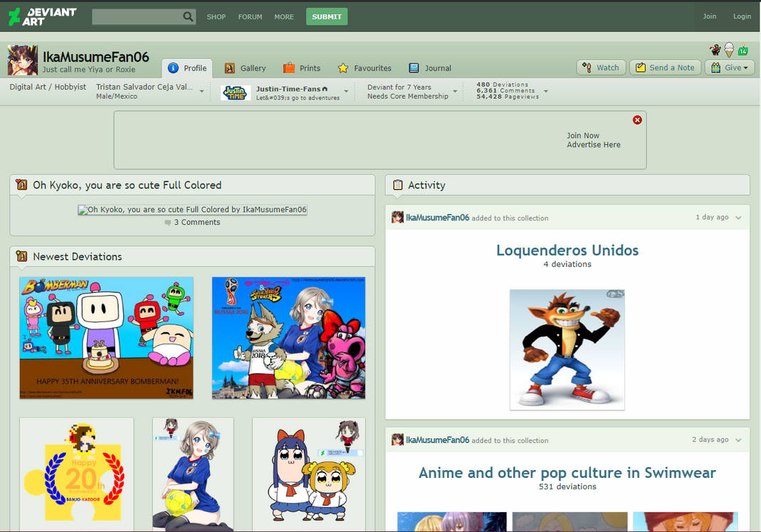The height and width of the screenshot is (532, 761).
Task: Expand the Justin-Time-Fans group dropdown
Action: click(x=346, y=91)
